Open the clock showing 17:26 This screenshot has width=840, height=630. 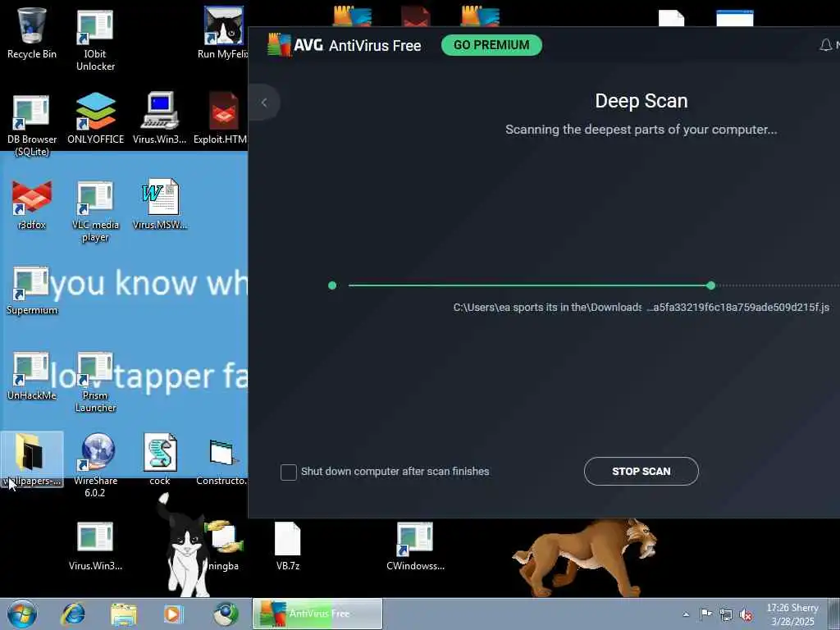point(792,614)
